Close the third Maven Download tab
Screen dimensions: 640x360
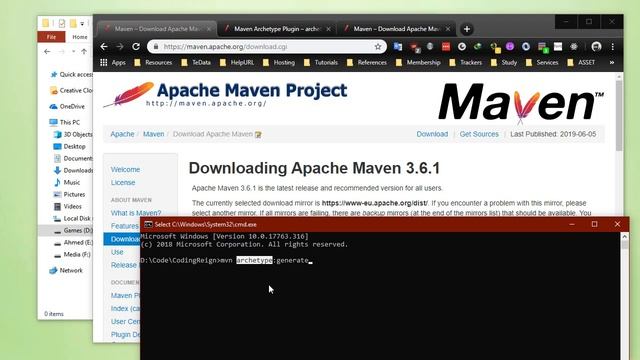tap(448, 29)
